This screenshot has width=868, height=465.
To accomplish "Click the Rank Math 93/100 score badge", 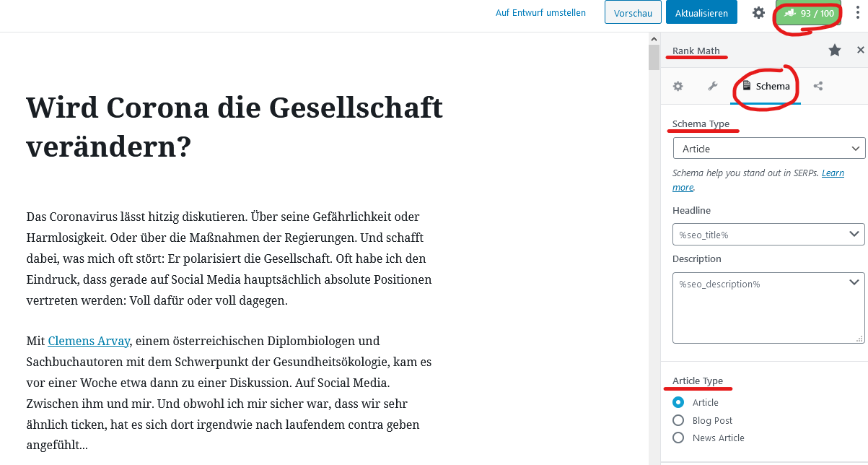I will pyautogui.click(x=807, y=12).
